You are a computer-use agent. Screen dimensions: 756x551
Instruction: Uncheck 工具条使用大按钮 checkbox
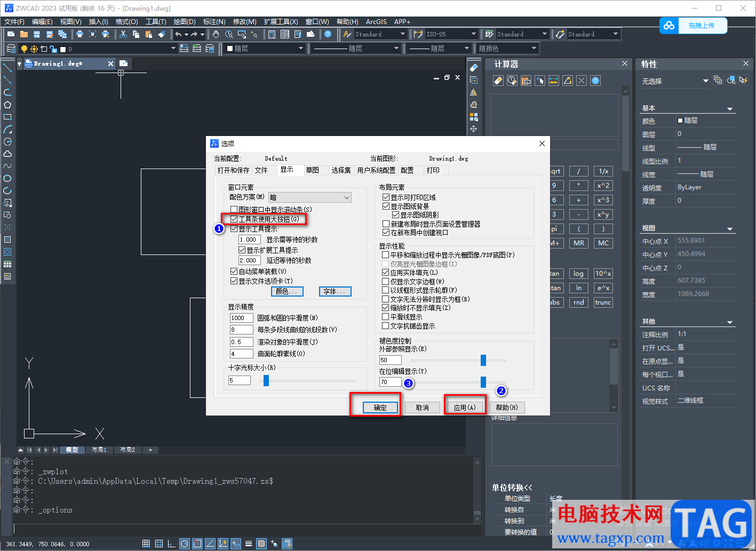tap(234, 219)
